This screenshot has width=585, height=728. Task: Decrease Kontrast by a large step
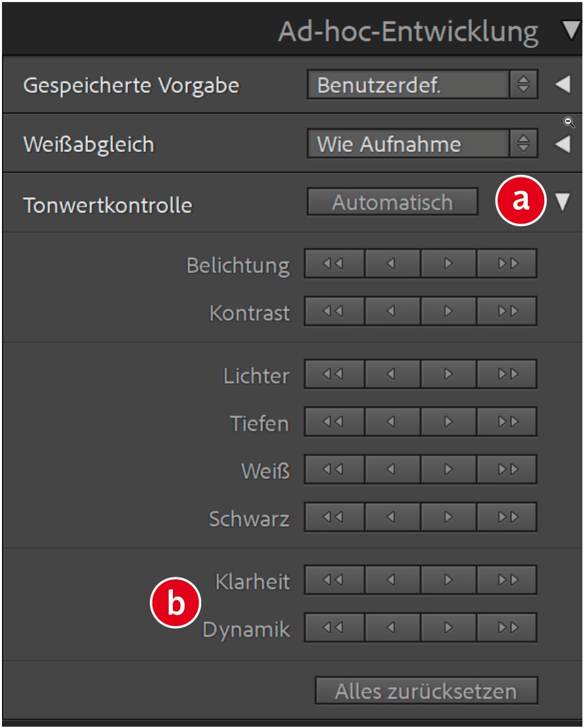pos(334,312)
